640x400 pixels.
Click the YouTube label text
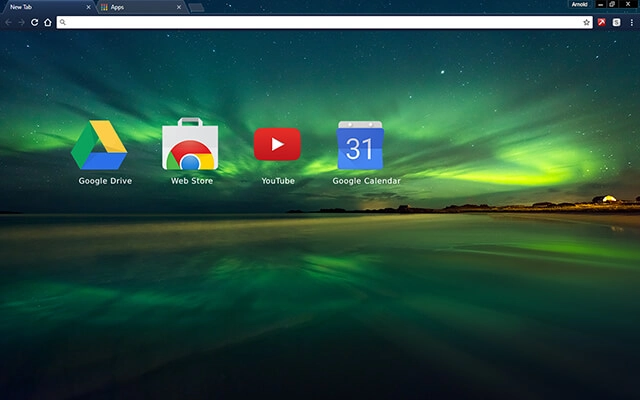[278, 181]
